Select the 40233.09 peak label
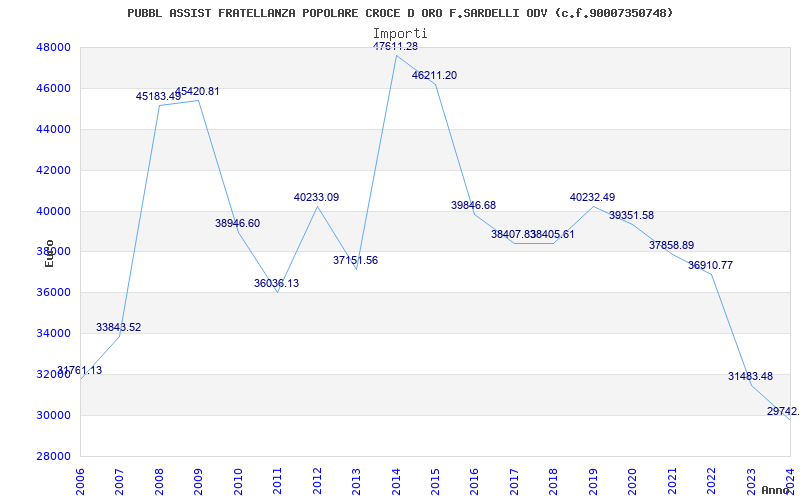Viewport: 800px width, 500px height. point(316,197)
